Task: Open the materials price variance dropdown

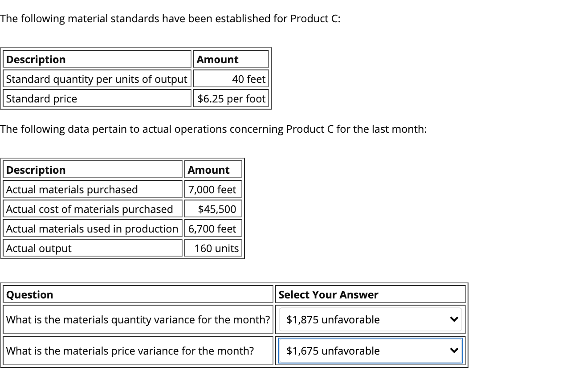Action: [370, 351]
